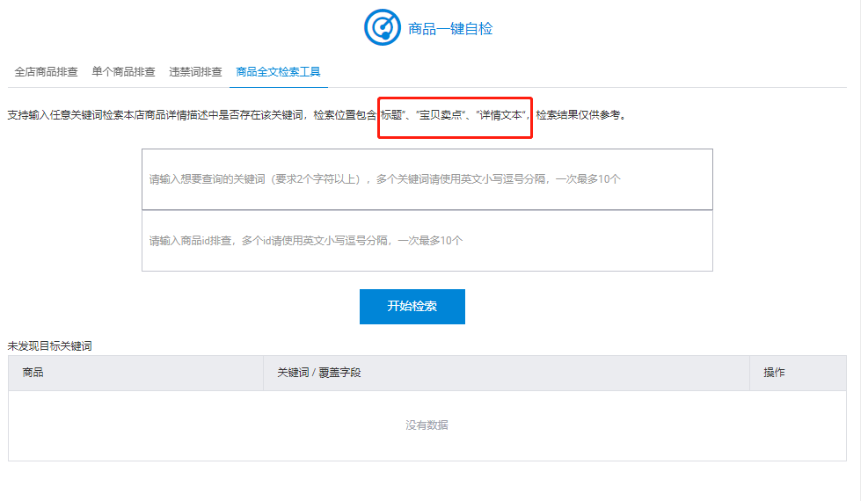Click the "标题" text in red box
Screen dimensions: 868x501
coord(392,115)
